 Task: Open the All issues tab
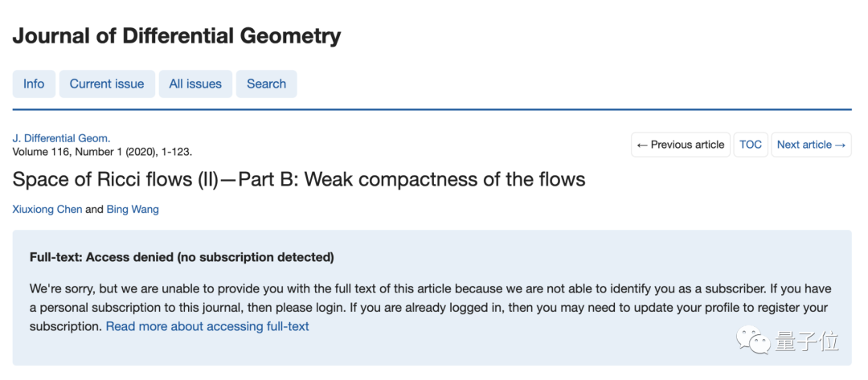[195, 84]
